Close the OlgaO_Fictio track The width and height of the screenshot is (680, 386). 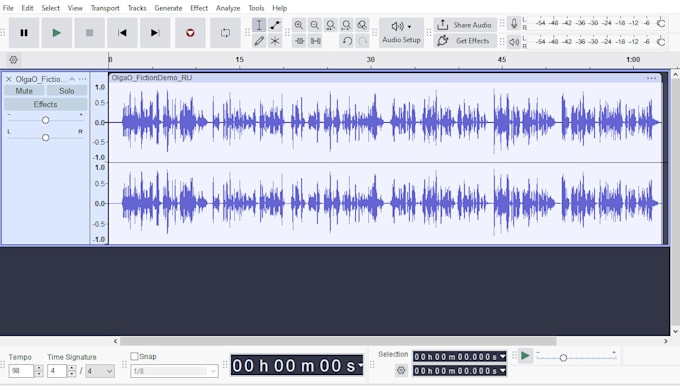click(9, 79)
